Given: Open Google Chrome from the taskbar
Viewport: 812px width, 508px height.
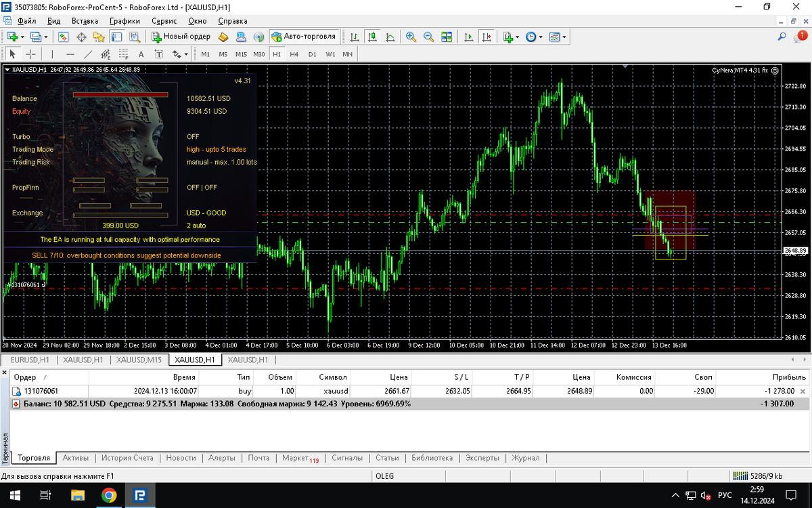Looking at the screenshot, I should (x=108, y=495).
